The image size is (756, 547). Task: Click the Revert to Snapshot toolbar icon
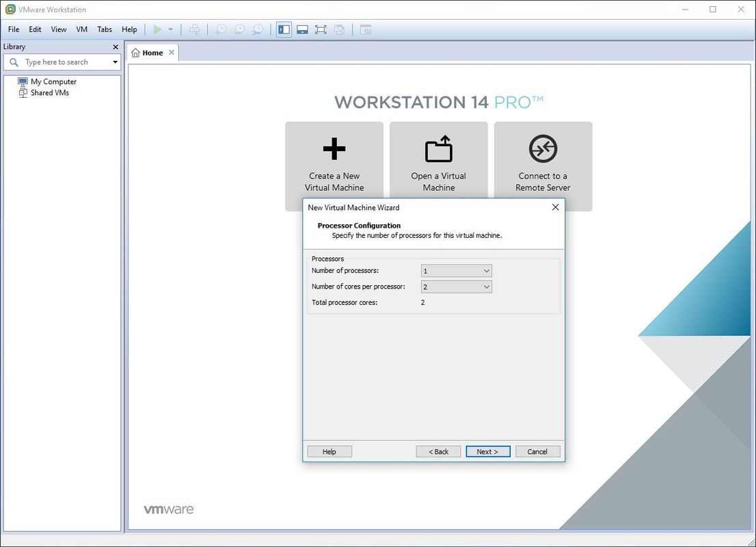239,29
